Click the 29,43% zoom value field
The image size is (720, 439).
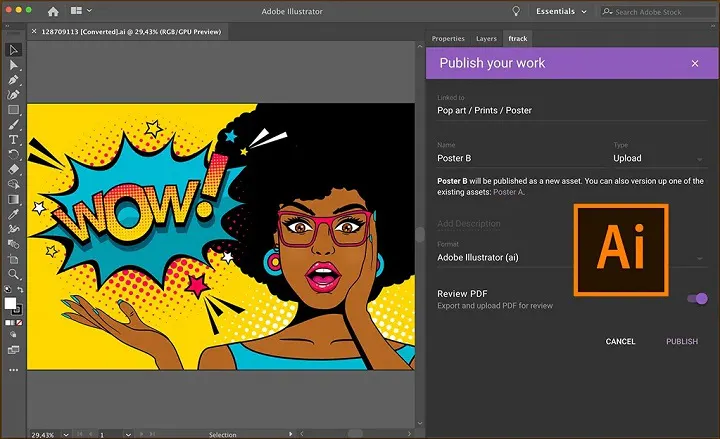[x=43, y=434]
